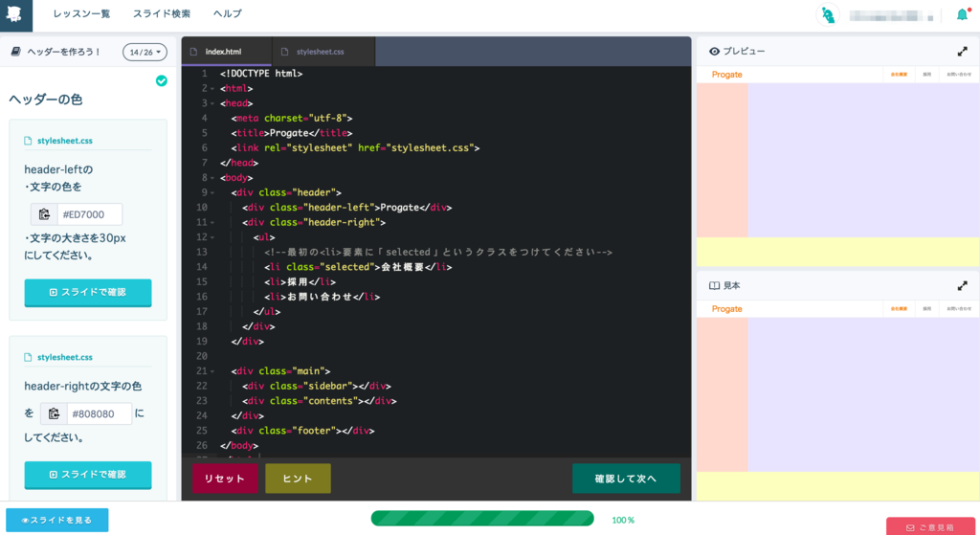Viewport: 980px width, 535px height.
Task: Expand the プレビュー panel to fullscreen
Action: (963, 52)
